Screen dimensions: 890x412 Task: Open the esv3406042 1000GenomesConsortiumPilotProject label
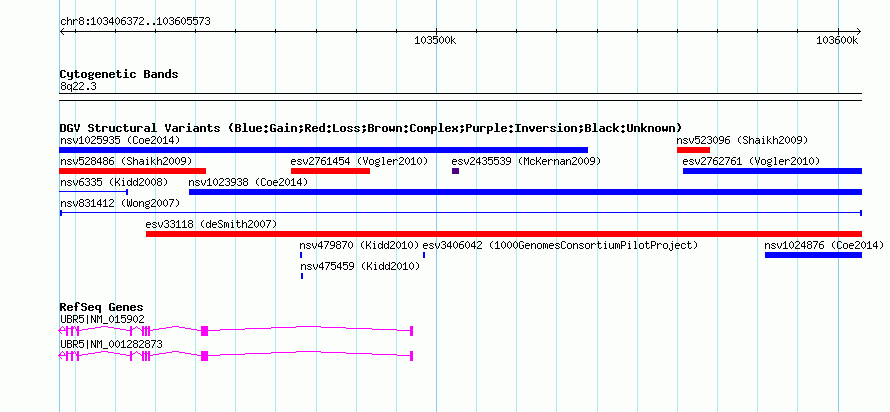click(x=560, y=246)
